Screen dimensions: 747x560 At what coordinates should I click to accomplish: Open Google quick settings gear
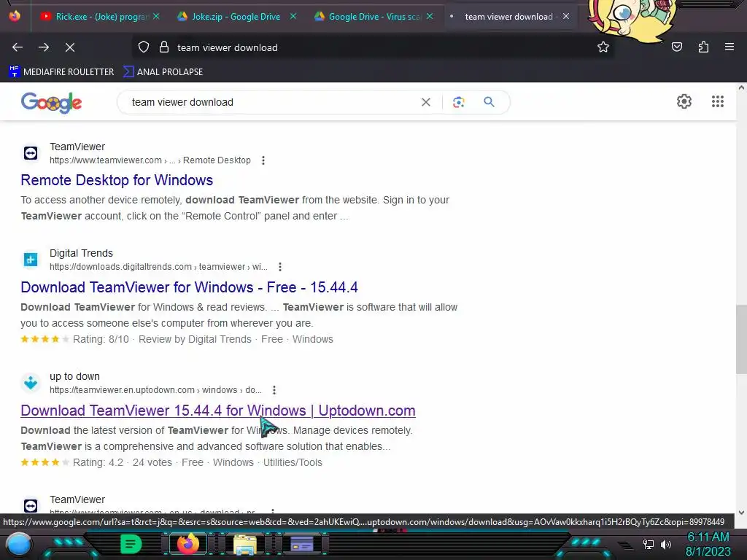[684, 101]
